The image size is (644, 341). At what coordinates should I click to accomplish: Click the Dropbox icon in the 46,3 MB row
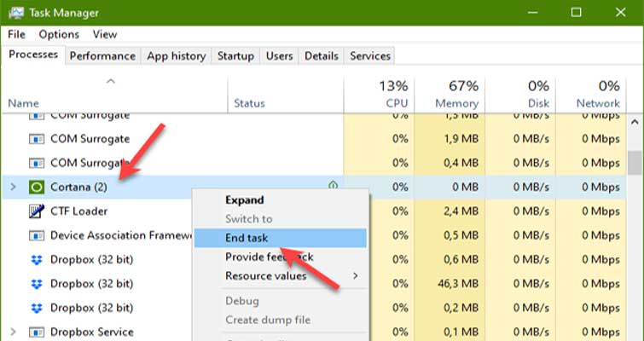(37, 284)
